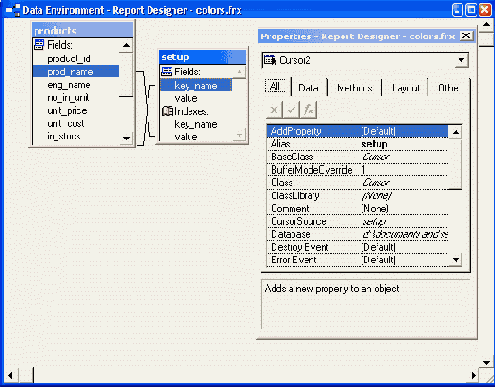The image size is (495, 387).
Task: Click up arrow of products table scrollbar
Action: [x=126, y=45]
